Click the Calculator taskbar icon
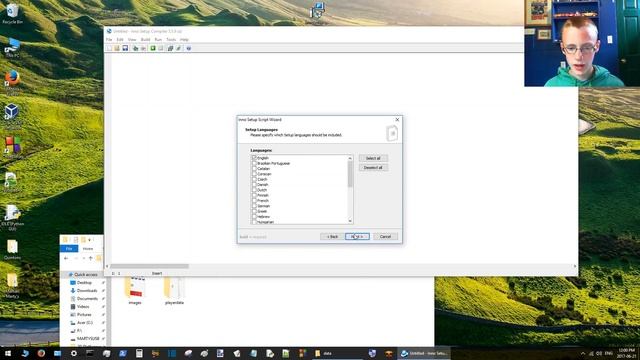 [x=139, y=353]
